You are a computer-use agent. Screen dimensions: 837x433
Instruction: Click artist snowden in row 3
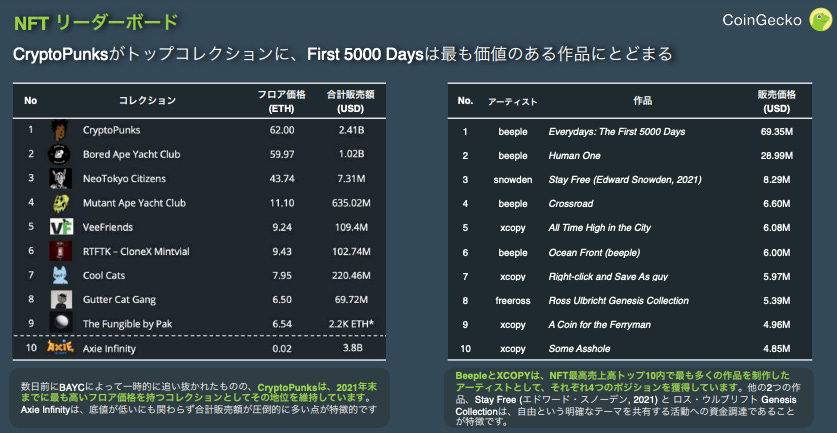pos(512,180)
